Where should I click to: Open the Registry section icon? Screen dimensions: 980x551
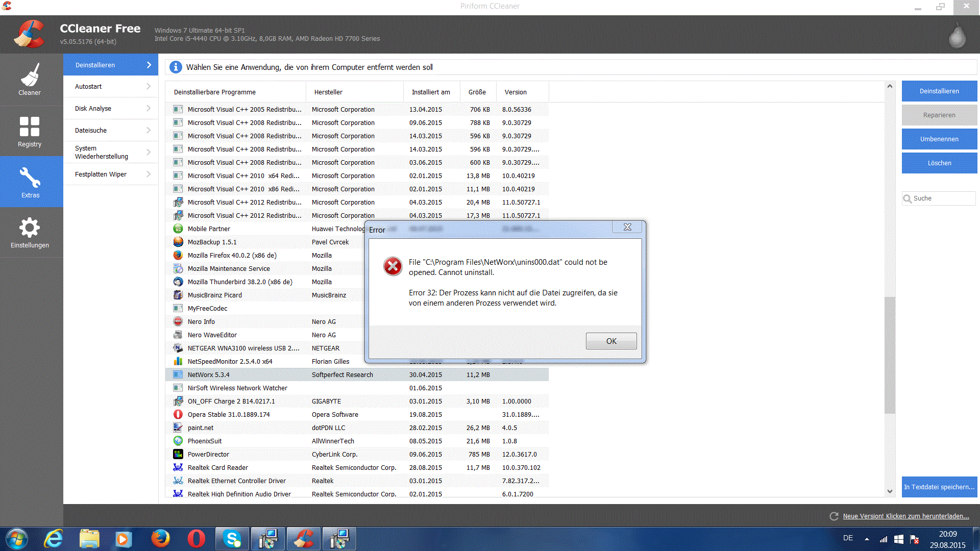(x=30, y=127)
